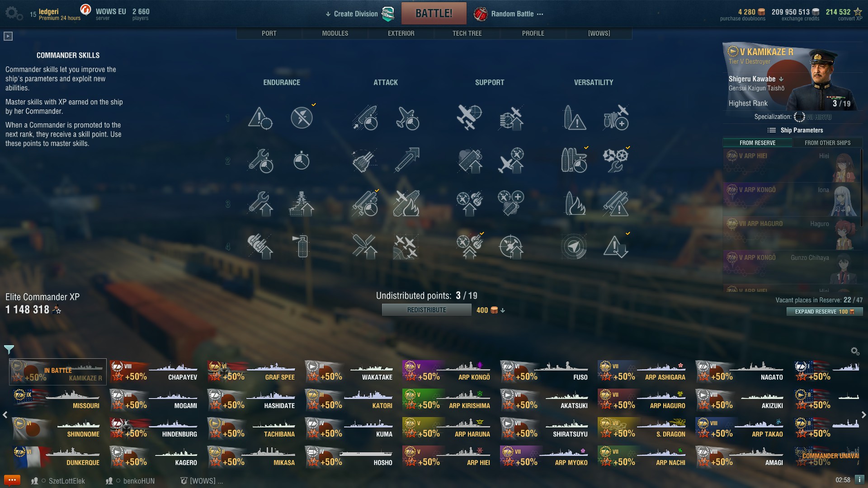Click the Redistribute button
This screenshot has height=488, width=868.
pyautogui.click(x=426, y=310)
